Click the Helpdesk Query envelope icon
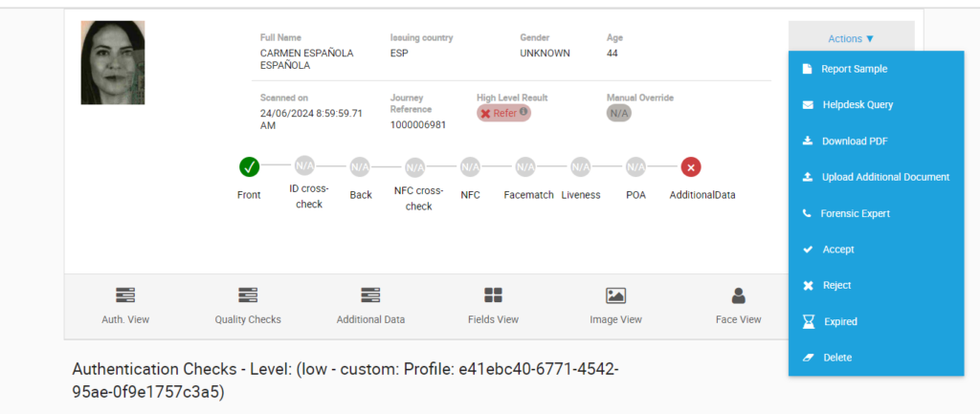Viewport: 980px width, 414px height. pyautogui.click(x=807, y=105)
